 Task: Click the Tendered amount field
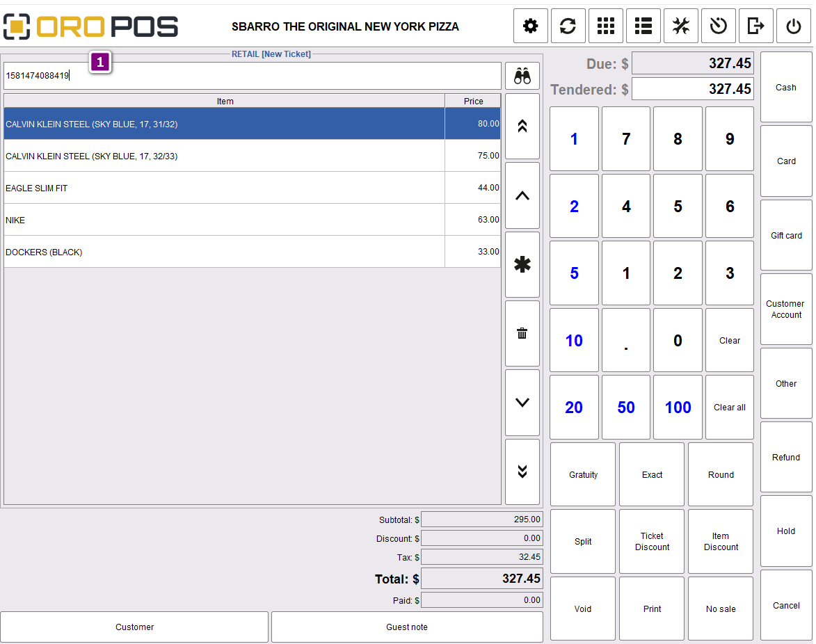pos(693,89)
